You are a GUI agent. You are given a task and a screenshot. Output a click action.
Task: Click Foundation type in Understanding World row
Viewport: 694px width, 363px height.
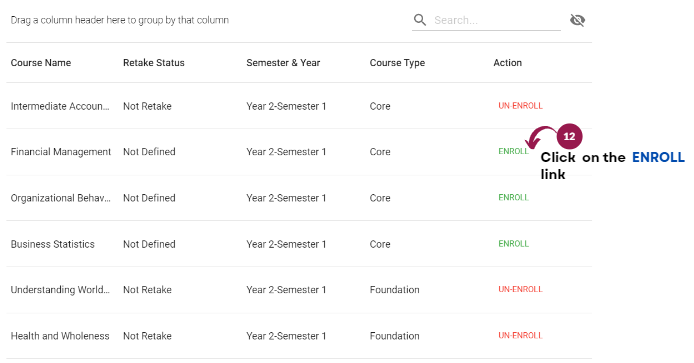394,290
